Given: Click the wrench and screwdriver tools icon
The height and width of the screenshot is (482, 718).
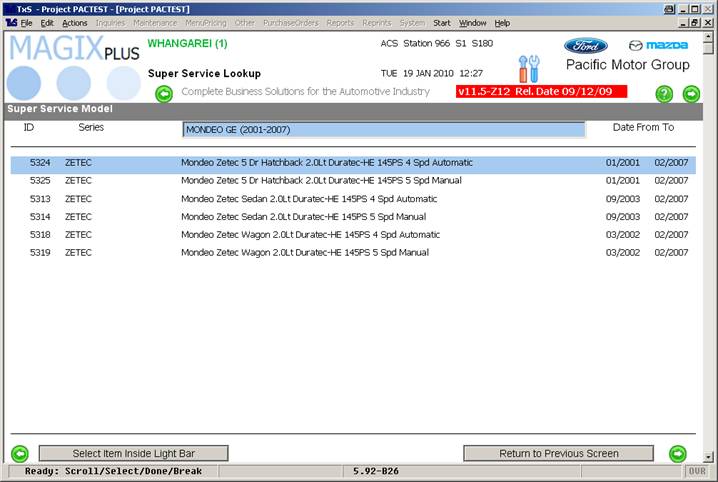Looking at the screenshot, I should tap(528, 69).
